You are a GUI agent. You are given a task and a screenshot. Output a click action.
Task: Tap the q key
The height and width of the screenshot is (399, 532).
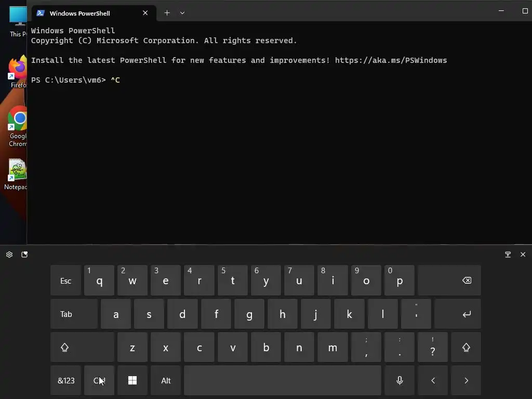pyautogui.click(x=99, y=280)
